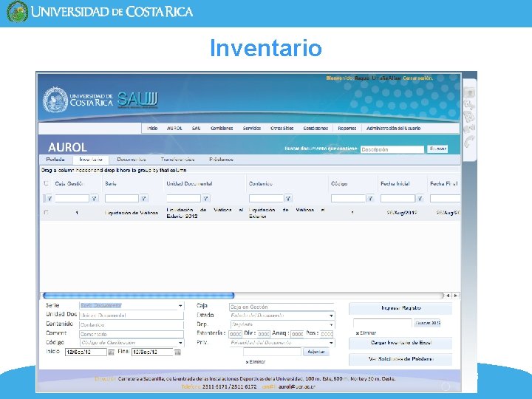
Task: Click the Unidad Documental column header
Action: click(189, 183)
